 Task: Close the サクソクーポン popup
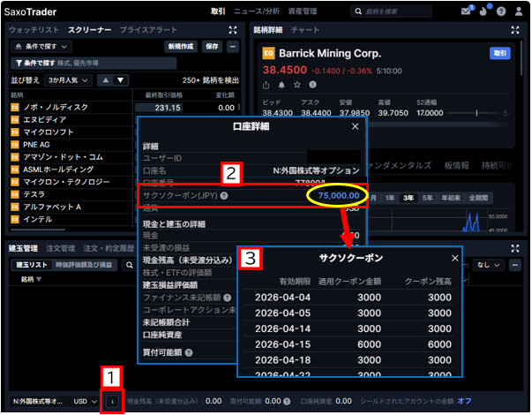tap(455, 259)
